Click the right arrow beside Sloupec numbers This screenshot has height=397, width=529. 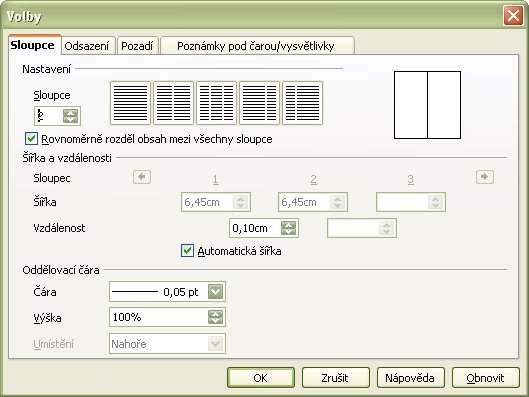click(x=485, y=177)
